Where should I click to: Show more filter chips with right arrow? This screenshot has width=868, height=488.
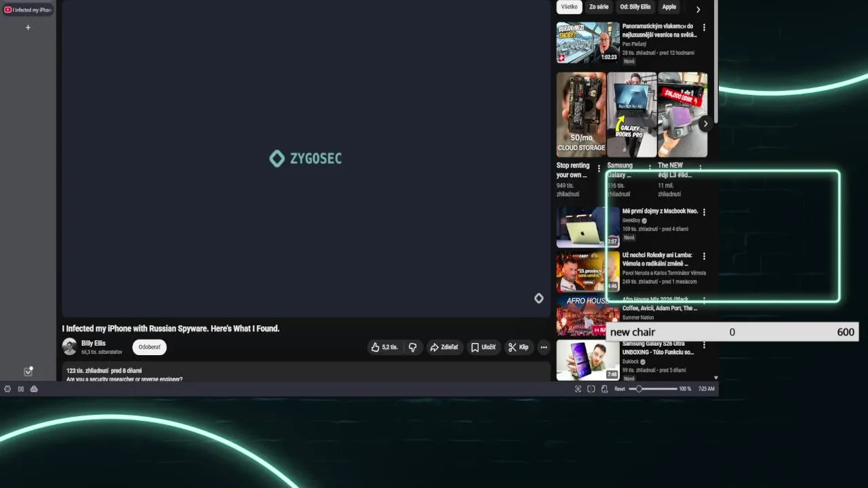698,9
